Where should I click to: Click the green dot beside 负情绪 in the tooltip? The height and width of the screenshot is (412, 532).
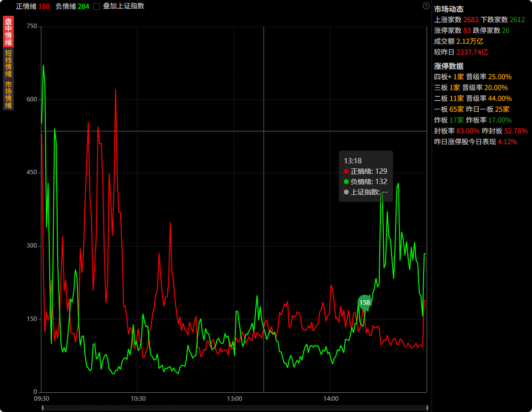[346, 182]
